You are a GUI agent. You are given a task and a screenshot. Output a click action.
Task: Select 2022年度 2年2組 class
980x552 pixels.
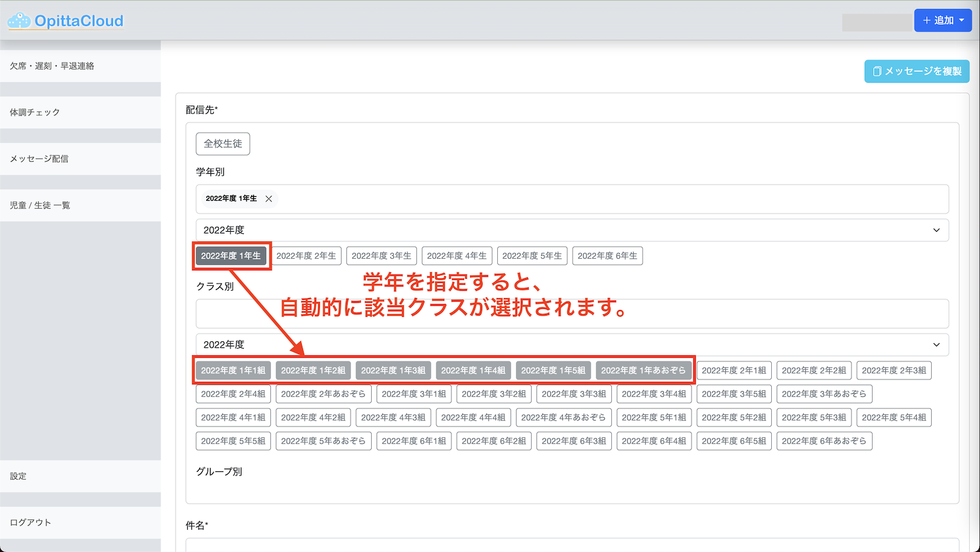tap(814, 370)
